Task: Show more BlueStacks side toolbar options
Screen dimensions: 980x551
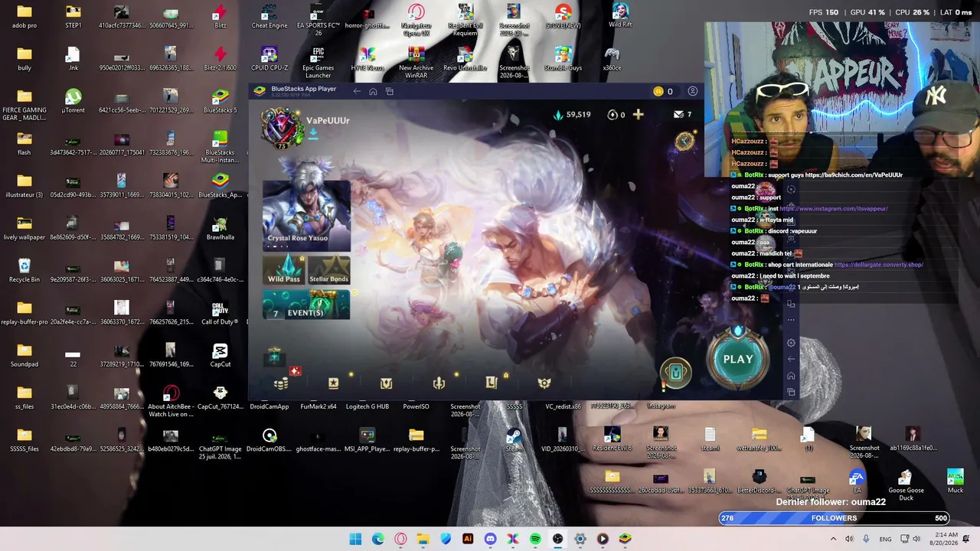Action: coord(792,319)
